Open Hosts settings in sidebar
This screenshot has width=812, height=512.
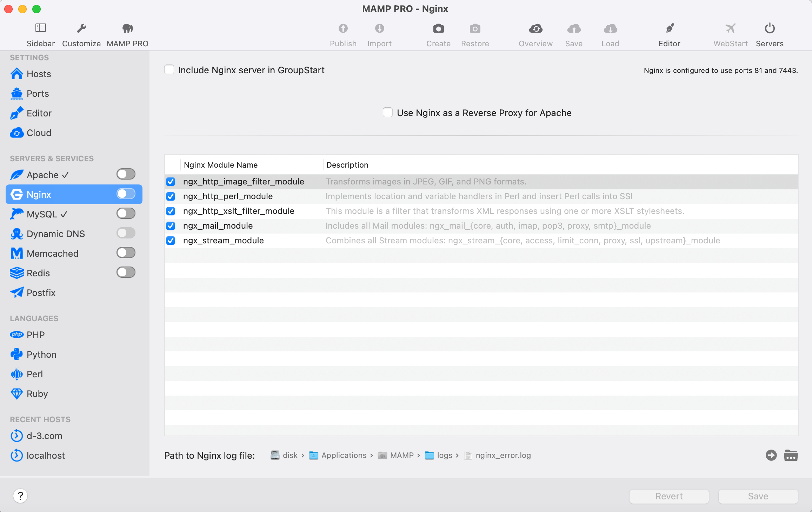click(74, 74)
